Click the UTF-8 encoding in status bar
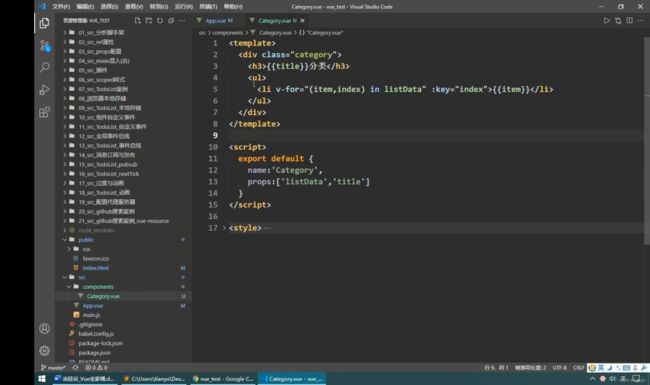 559,368
